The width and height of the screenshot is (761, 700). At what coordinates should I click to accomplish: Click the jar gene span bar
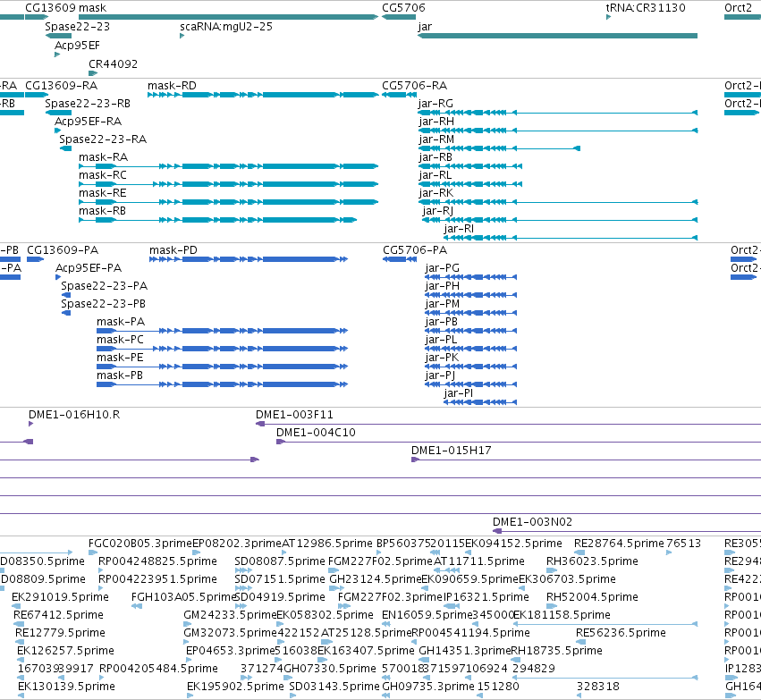tap(557, 36)
